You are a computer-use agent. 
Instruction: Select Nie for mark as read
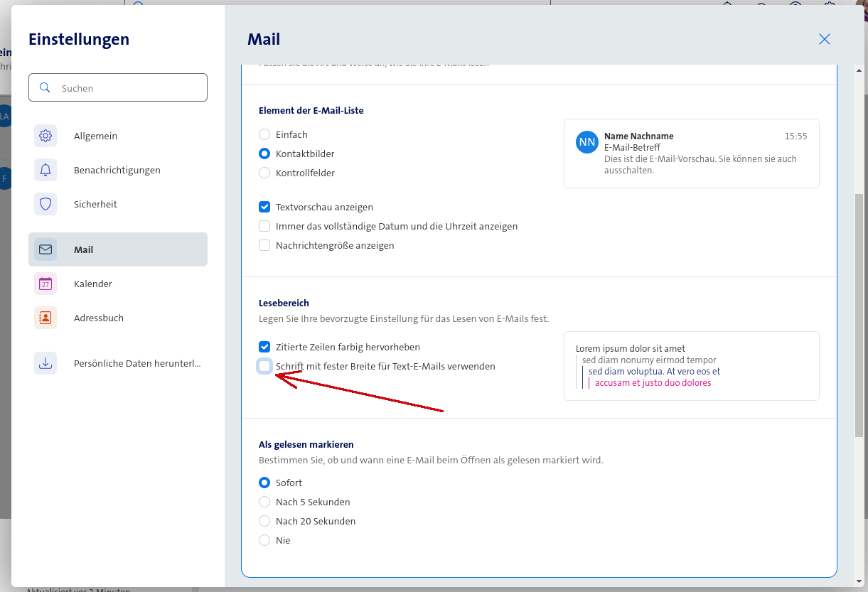264,540
